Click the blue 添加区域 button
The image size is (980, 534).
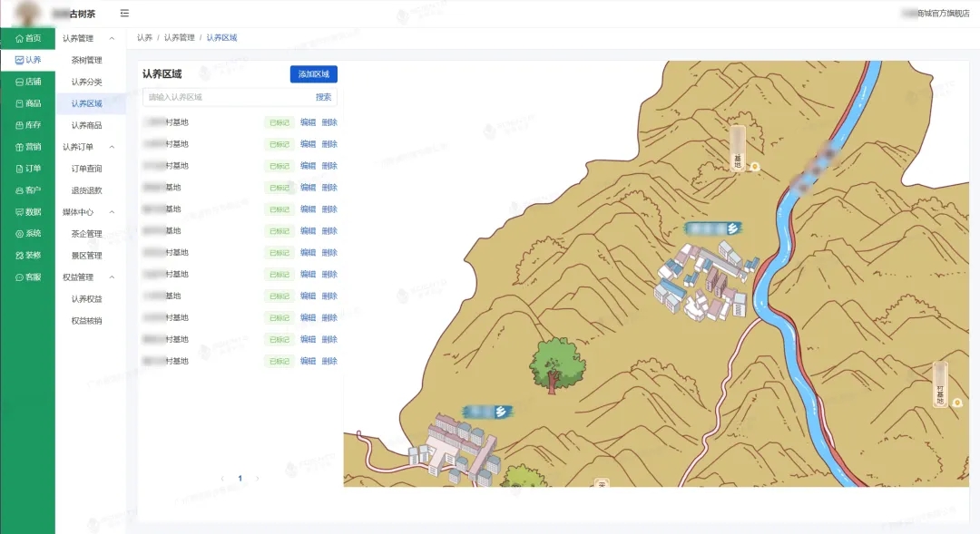(313, 74)
